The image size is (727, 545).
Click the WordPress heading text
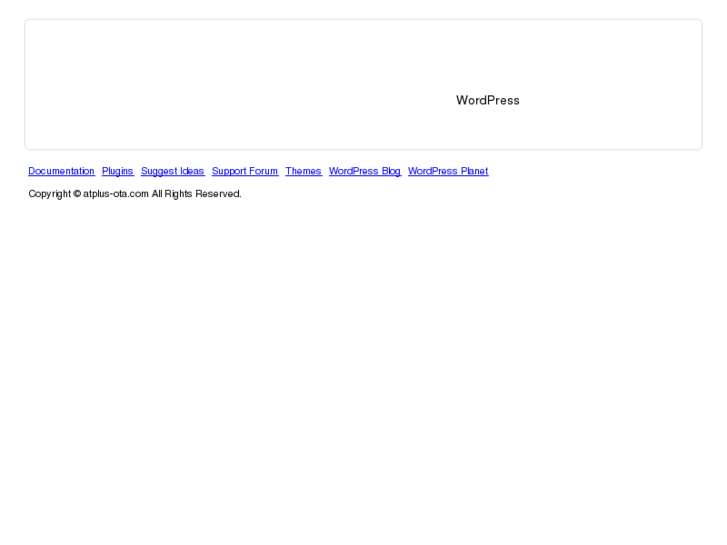click(488, 100)
